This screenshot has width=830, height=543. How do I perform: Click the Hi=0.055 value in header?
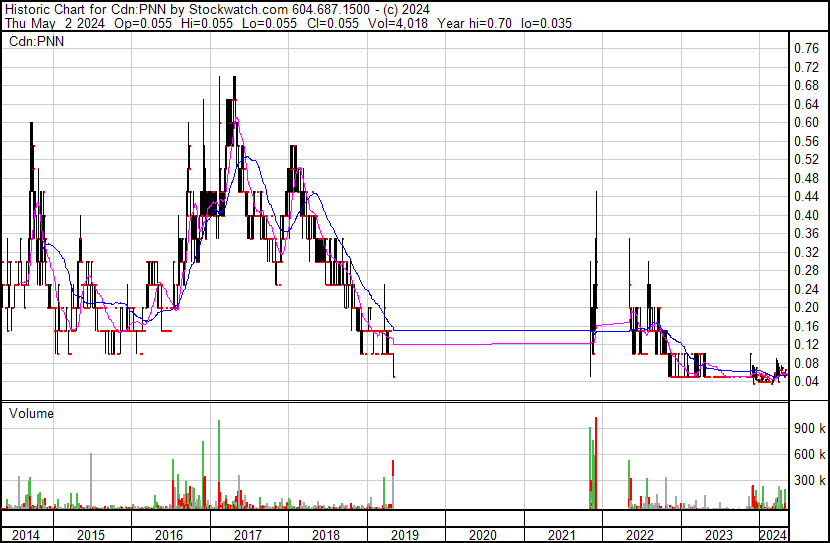pyautogui.click(x=206, y=23)
